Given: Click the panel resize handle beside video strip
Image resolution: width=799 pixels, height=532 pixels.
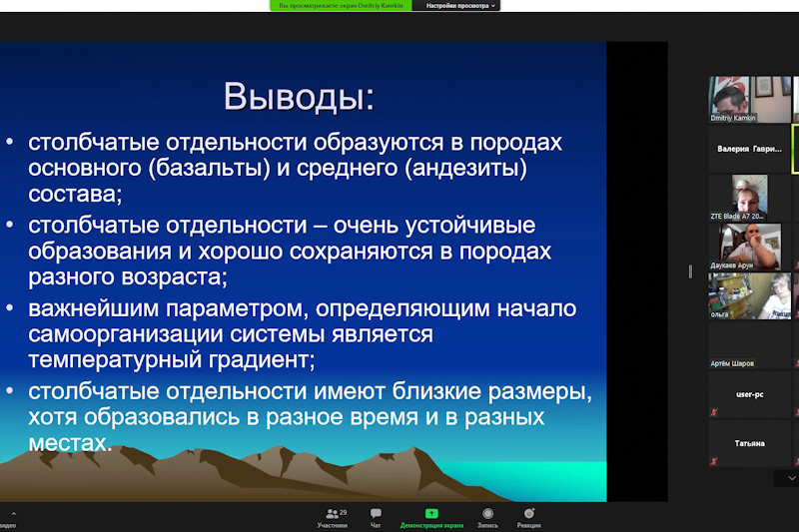Looking at the screenshot, I should click(689, 271).
